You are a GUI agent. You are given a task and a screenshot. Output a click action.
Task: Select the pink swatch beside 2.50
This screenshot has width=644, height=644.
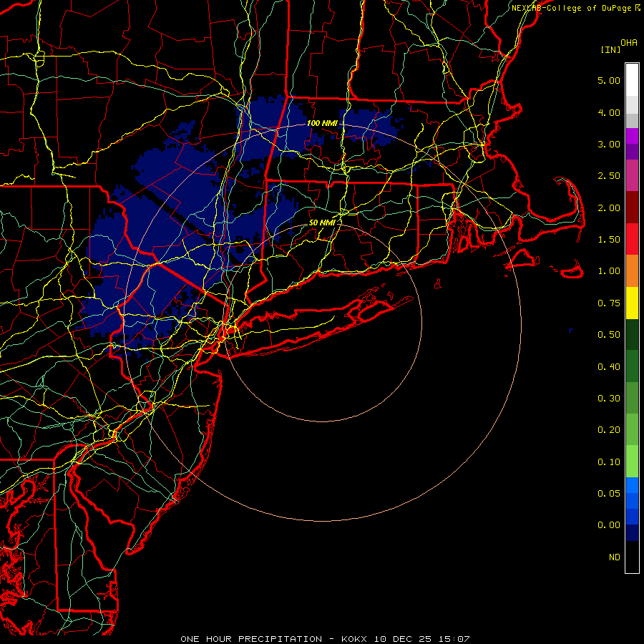click(x=632, y=175)
